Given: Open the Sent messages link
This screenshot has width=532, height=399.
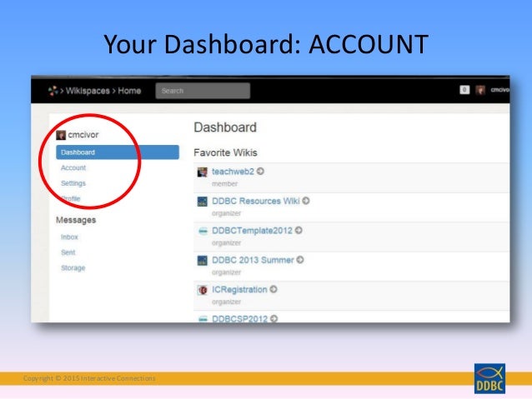Looking at the screenshot, I should (x=68, y=252).
